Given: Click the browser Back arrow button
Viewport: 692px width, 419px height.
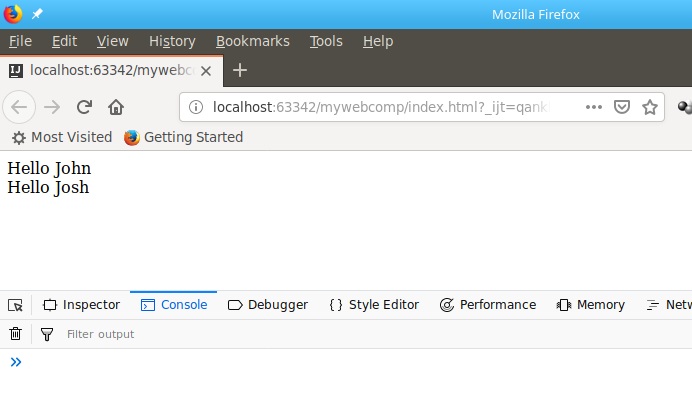Looking at the screenshot, I should point(22,107).
